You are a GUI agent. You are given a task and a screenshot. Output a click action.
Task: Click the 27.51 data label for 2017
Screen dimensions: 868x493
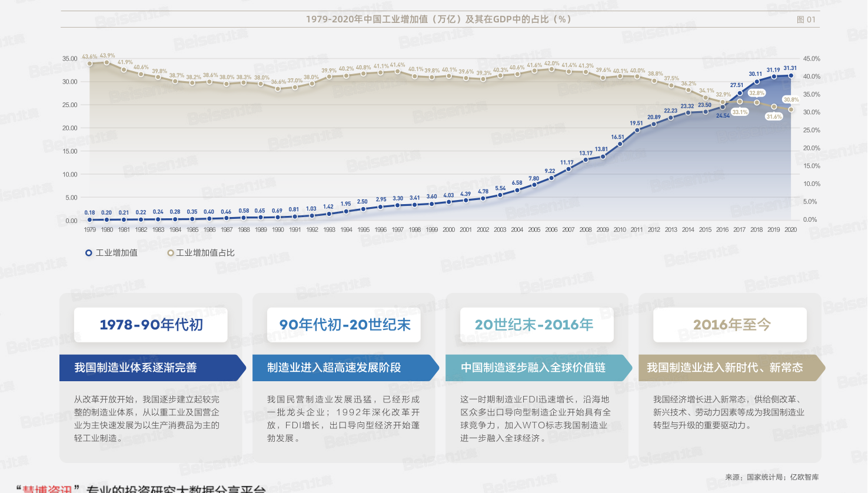coord(737,85)
